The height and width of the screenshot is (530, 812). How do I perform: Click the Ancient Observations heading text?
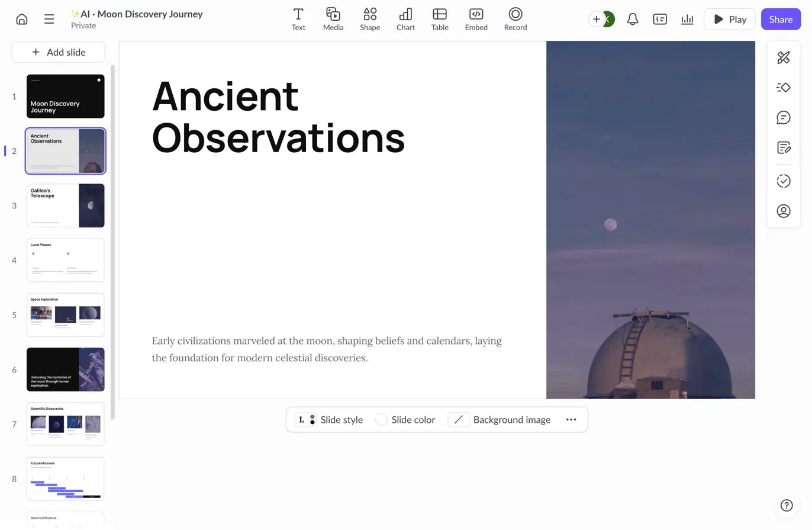[x=278, y=117]
